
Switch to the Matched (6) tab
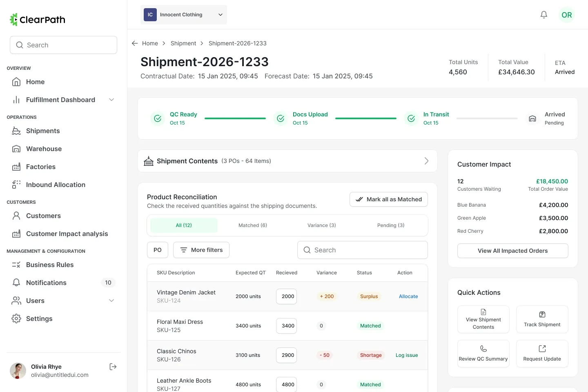pos(253,225)
